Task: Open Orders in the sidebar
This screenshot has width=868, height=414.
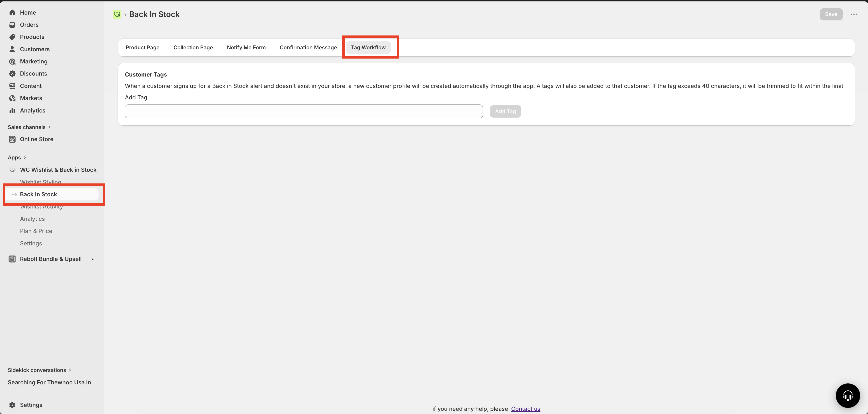Action: [x=29, y=25]
